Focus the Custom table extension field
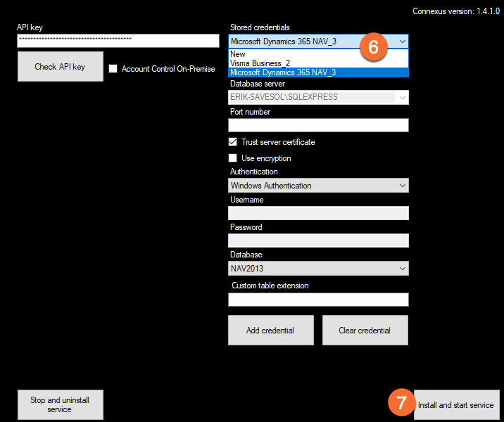The width and height of the screenshot is (504, 422). pos(318,300)
